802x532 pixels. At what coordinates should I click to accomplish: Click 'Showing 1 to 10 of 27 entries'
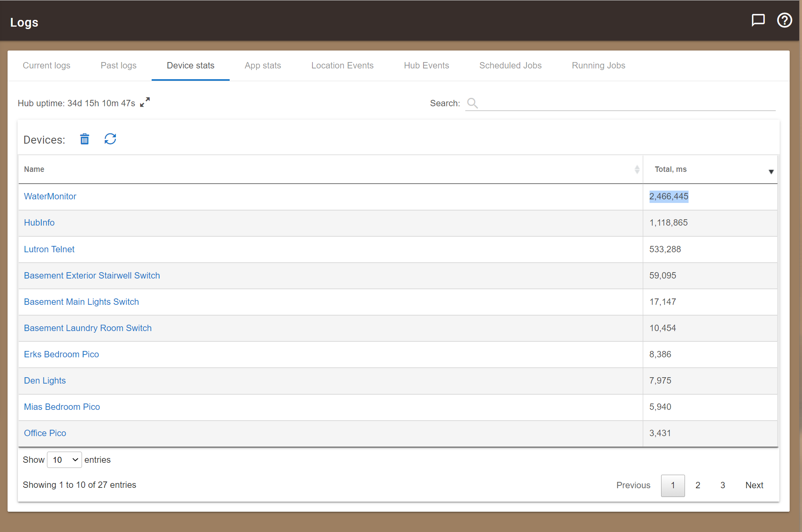click(x=80, y=485)
